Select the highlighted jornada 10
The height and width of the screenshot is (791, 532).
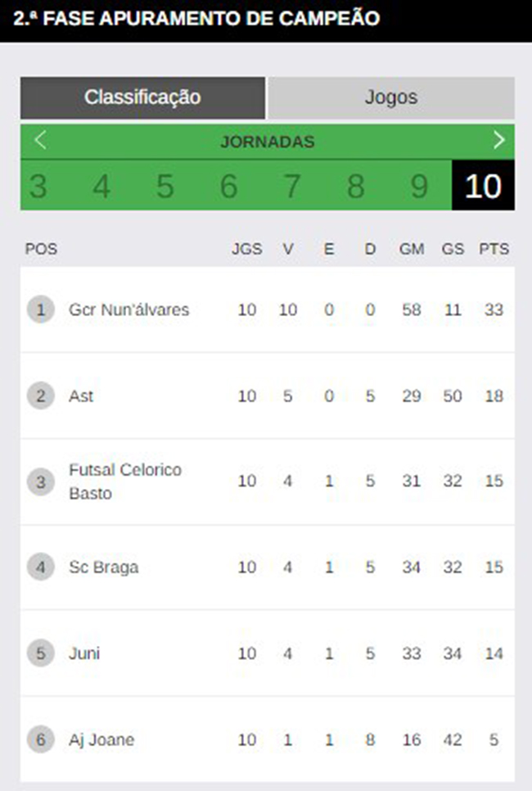coord(483,186)
